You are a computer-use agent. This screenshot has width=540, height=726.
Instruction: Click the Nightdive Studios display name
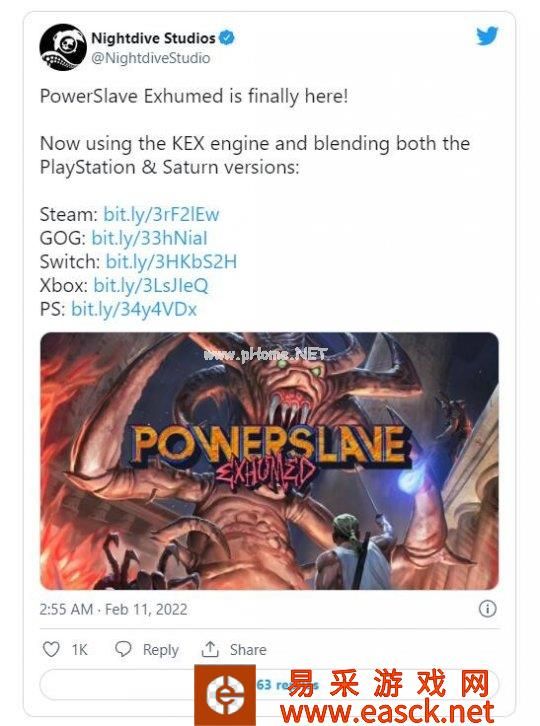click(x=153, y=38)
